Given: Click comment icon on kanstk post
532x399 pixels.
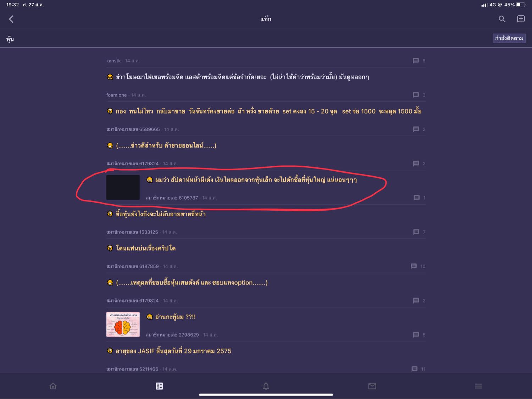Looking at the screenshot, I should (416, 61).
